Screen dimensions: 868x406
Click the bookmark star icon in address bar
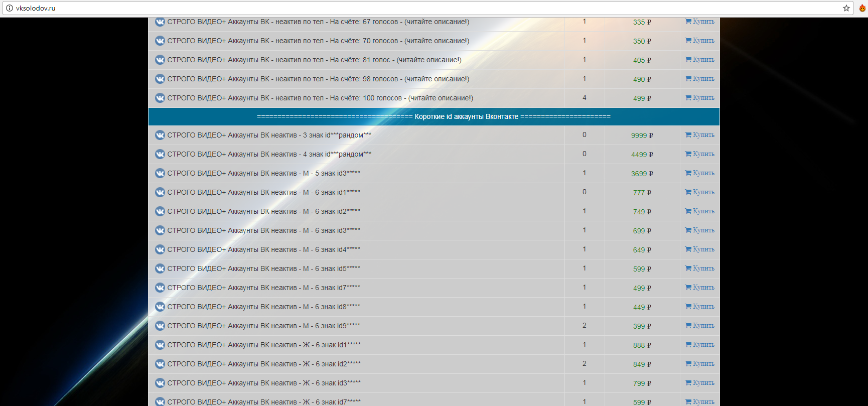coord(846,8)
